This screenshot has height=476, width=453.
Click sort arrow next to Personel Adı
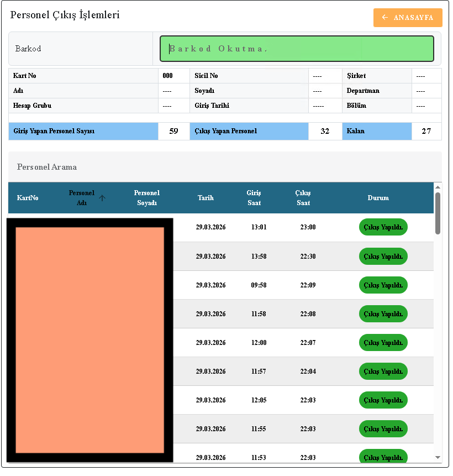coord(102,198)
